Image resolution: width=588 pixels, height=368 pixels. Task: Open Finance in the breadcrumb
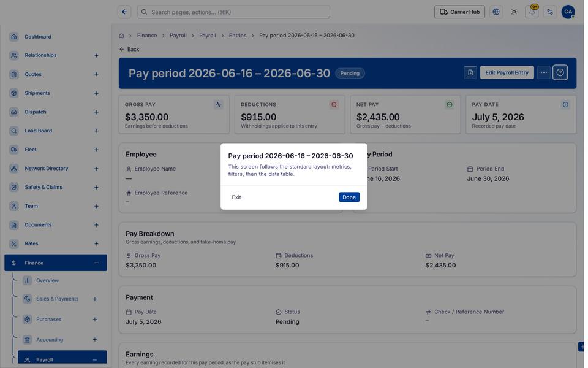147,36
